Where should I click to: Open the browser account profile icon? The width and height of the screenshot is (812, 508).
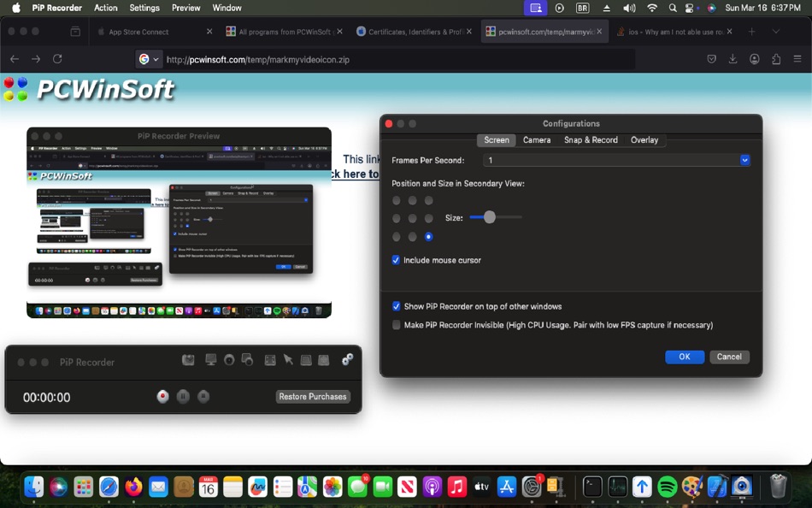click(755, 59)
